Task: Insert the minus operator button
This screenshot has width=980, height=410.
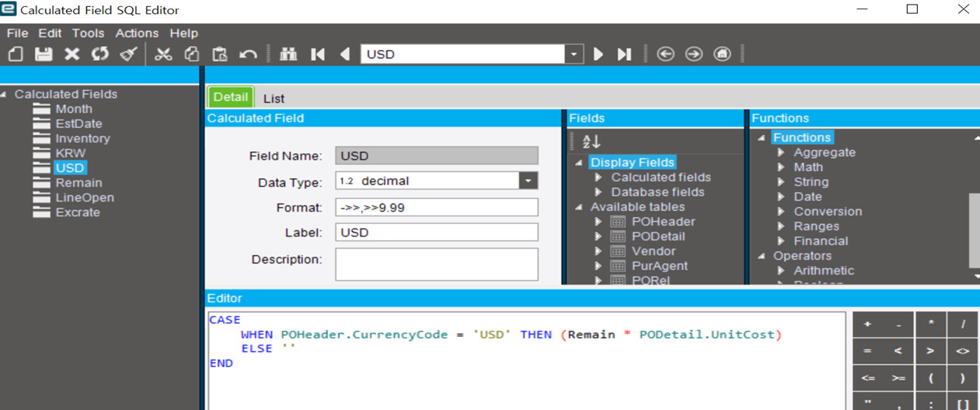Action: [898, 324]
